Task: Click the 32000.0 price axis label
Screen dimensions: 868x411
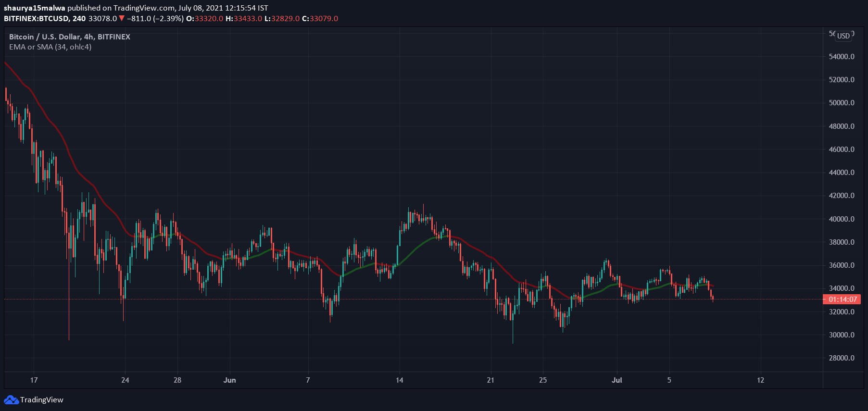Action: pos(842,312)
